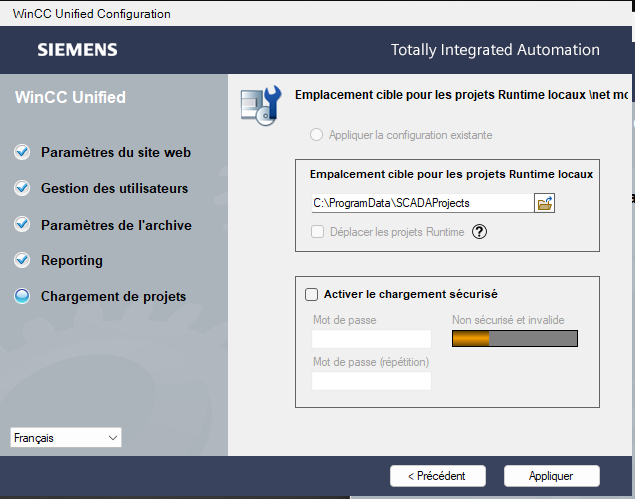The height and width of the screenshot is (499, 635).
Task: Click the checkmark icon for Paramètres de l'archive
Action: tap(22, 224)
